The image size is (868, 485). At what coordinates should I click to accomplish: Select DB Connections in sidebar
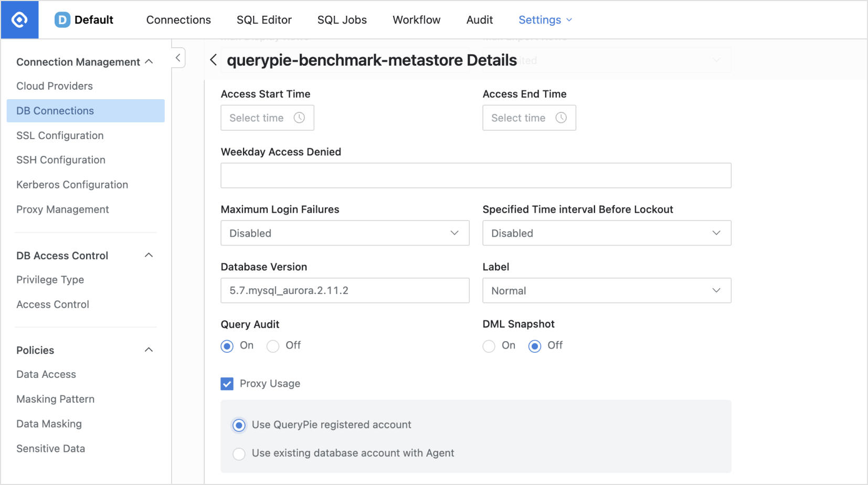coord(86,111)
